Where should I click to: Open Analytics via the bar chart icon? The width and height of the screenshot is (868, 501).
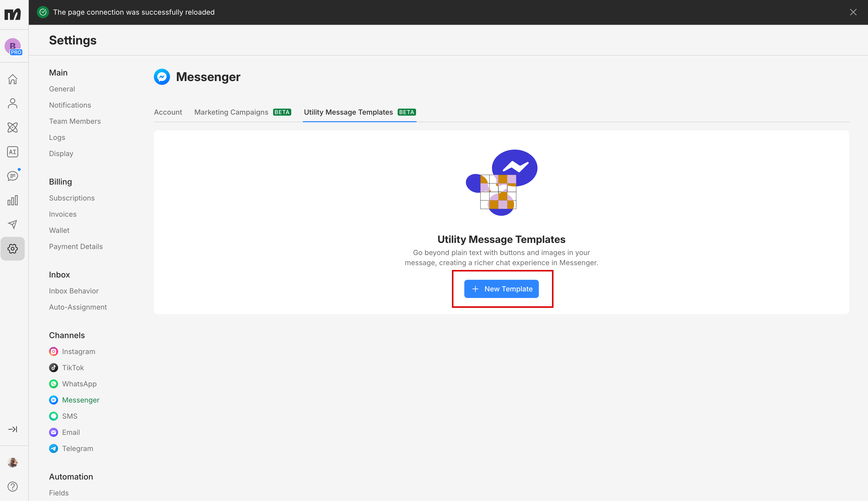[x=13, y=200]
